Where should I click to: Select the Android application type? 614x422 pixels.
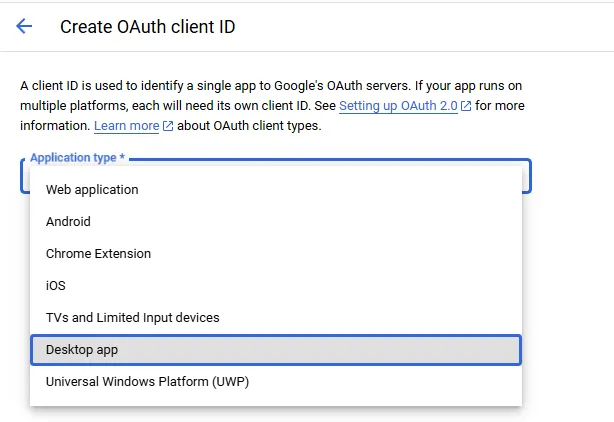[276, 222]
